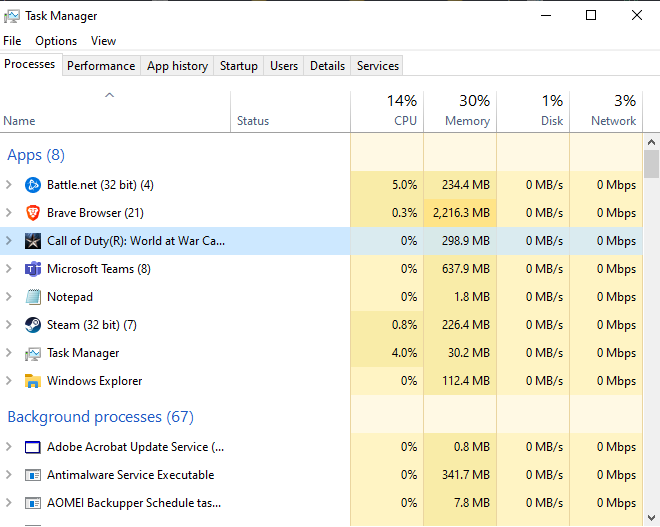Click the Battle.net app icon

pyautogui.click(x=32, y=185)
